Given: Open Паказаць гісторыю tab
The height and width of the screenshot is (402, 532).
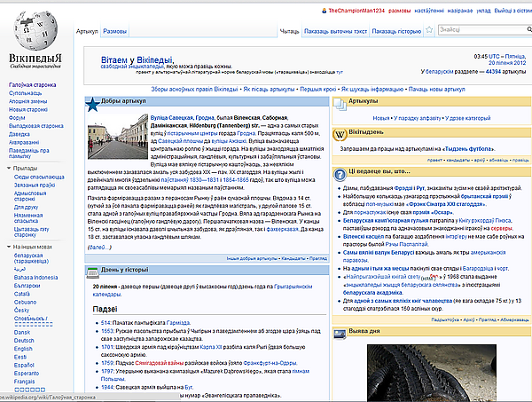Looking at the screenshot, I should tap(396, 31).
